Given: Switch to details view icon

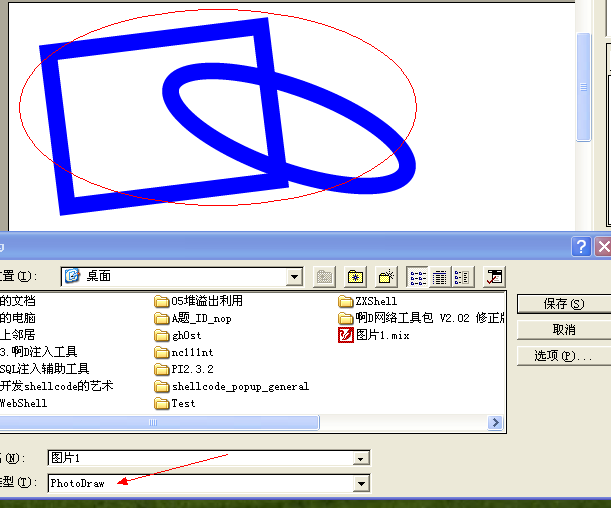Looking at the screenshot, I should tap(440, 277).
